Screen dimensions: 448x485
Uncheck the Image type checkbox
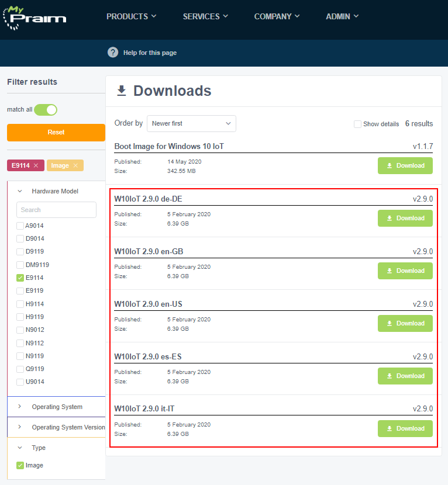20,465
